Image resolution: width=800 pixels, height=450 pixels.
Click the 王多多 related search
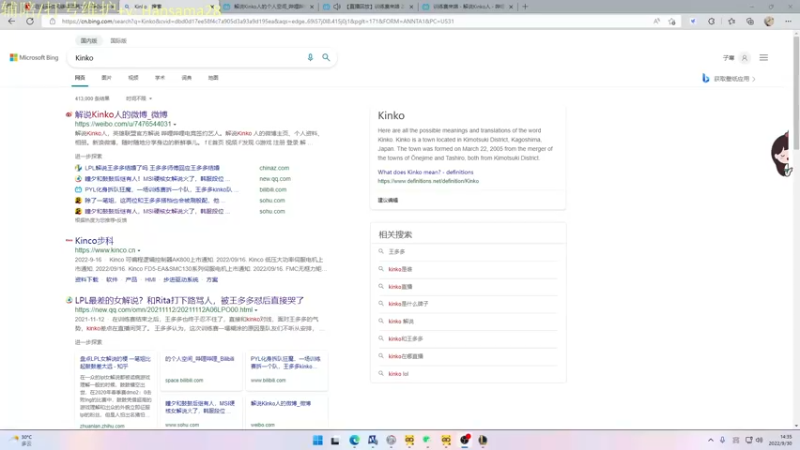396,252
